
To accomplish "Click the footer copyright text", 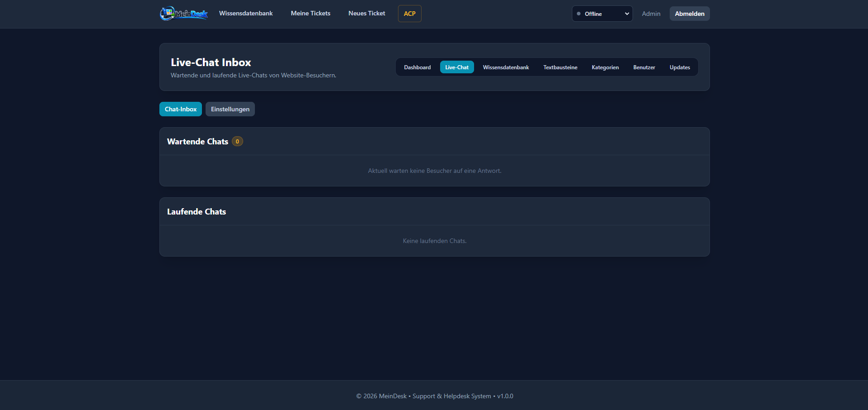I will 435,396.
